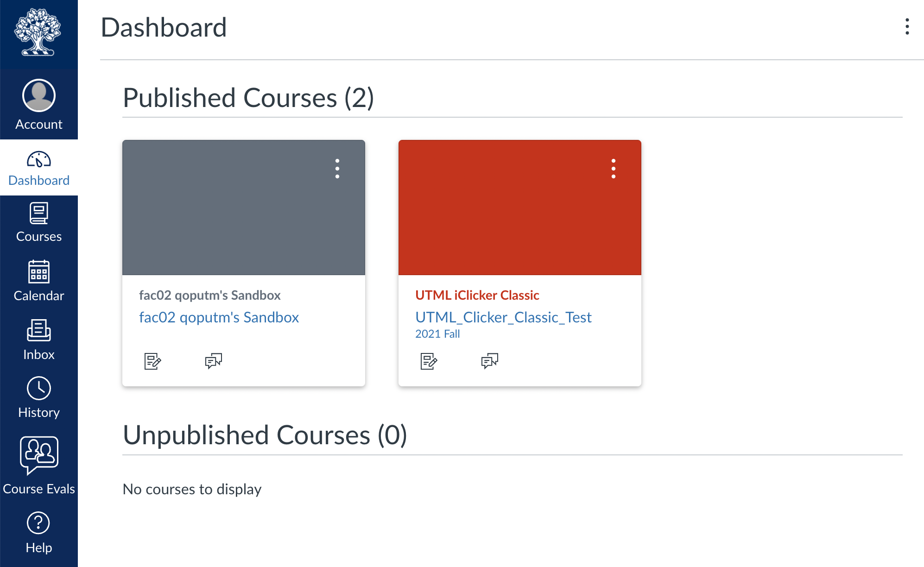924x567 pixels.
Task: Open Course Evals from the sidebar
Action: [39, 466]
